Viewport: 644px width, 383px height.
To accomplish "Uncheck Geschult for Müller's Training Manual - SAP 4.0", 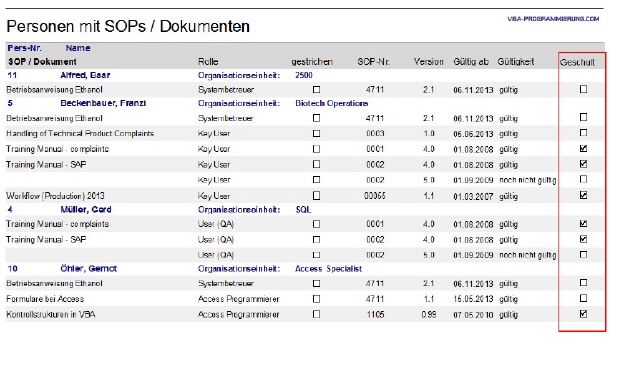I will coord(583,239).
